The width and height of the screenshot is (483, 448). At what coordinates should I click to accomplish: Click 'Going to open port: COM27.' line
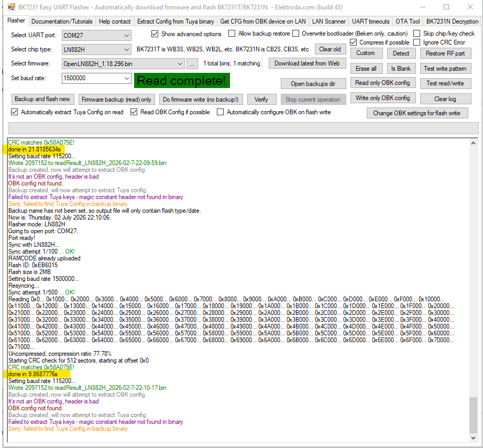click(43, 231)
